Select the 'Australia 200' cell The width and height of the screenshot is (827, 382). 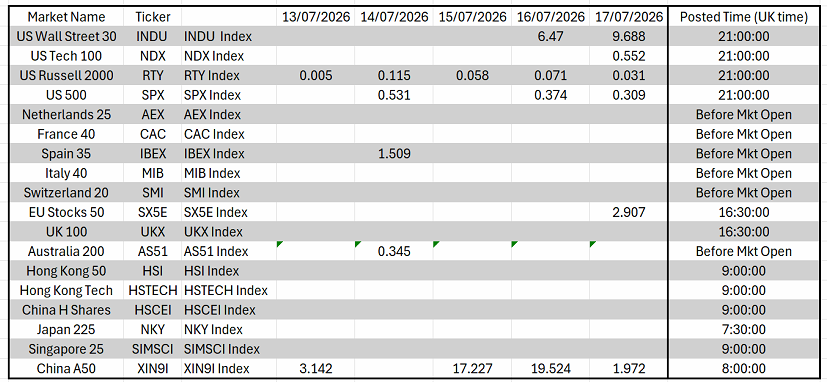click(66, 251)
